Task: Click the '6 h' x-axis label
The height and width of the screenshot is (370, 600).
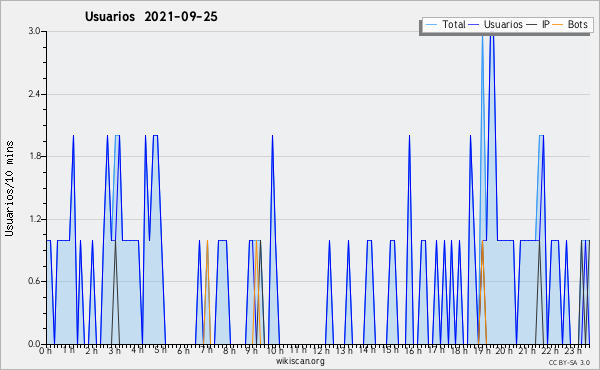Action: click(183, 350)
